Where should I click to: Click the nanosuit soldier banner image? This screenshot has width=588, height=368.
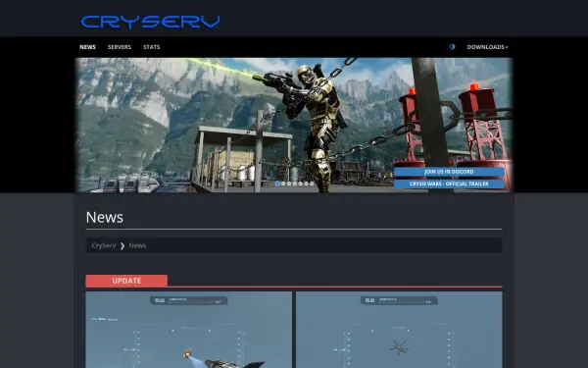[294, 125]
